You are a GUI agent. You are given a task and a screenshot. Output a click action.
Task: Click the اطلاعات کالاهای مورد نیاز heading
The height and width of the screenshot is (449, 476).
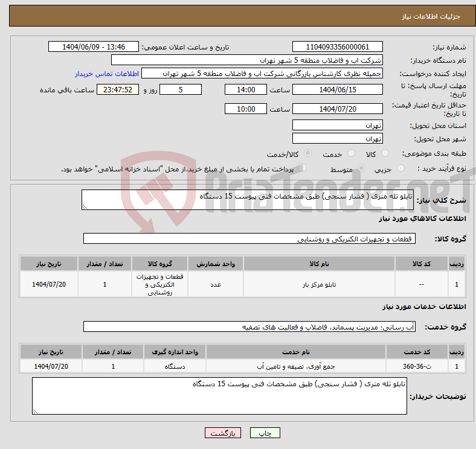pos(422,218)
